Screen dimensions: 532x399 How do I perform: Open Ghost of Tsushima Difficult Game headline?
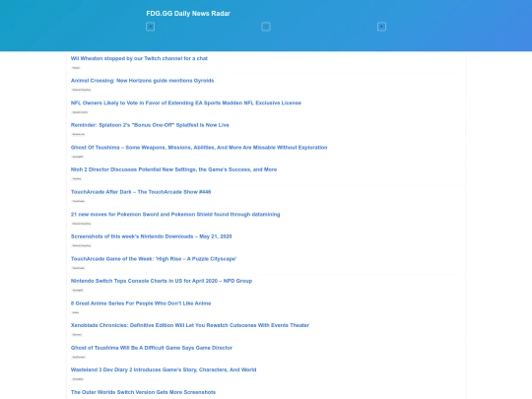point(152,348)
